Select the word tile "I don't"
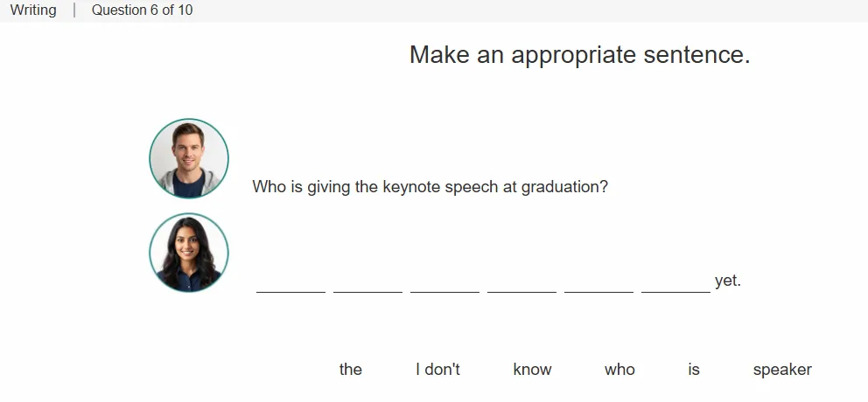This screenshot has height=402, width=868. pyautogui.click(x=437, y=370)
